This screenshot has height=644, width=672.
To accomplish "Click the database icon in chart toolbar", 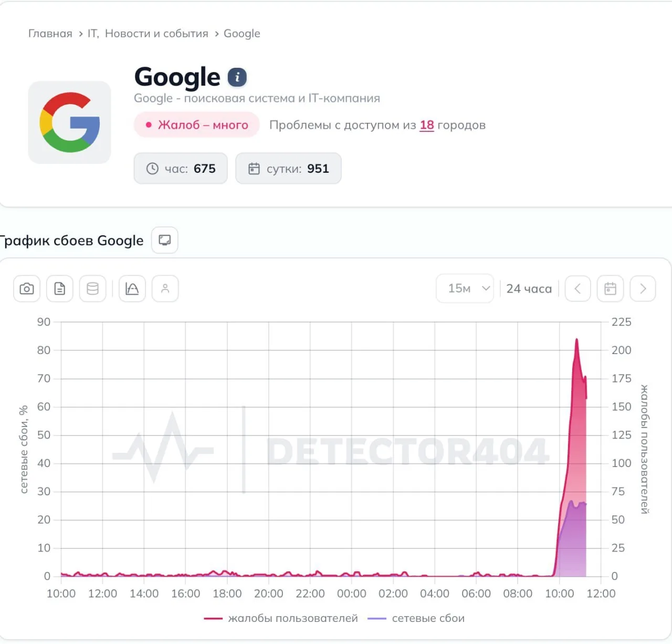I will [93, 288].
